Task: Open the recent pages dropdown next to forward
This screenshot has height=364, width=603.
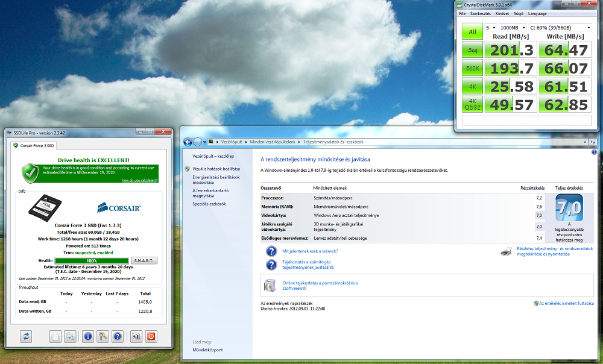Action: point(204,142)
